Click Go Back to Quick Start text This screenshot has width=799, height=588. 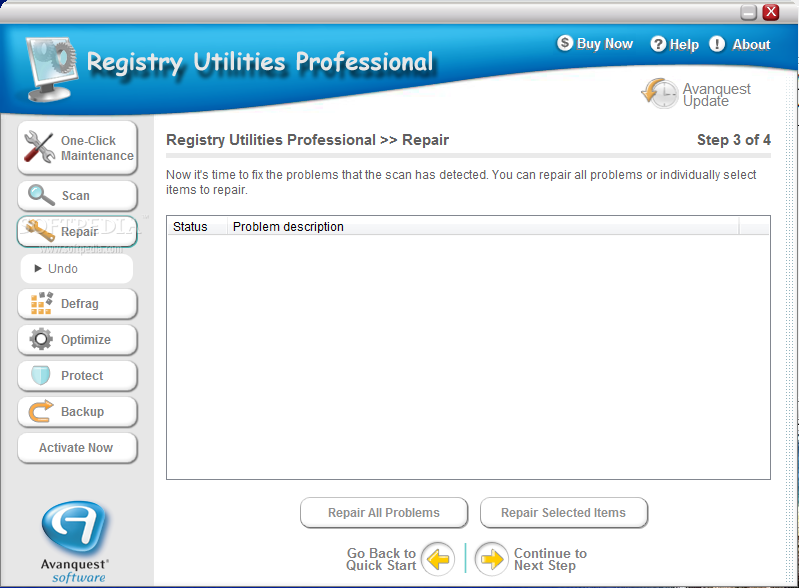381,559
